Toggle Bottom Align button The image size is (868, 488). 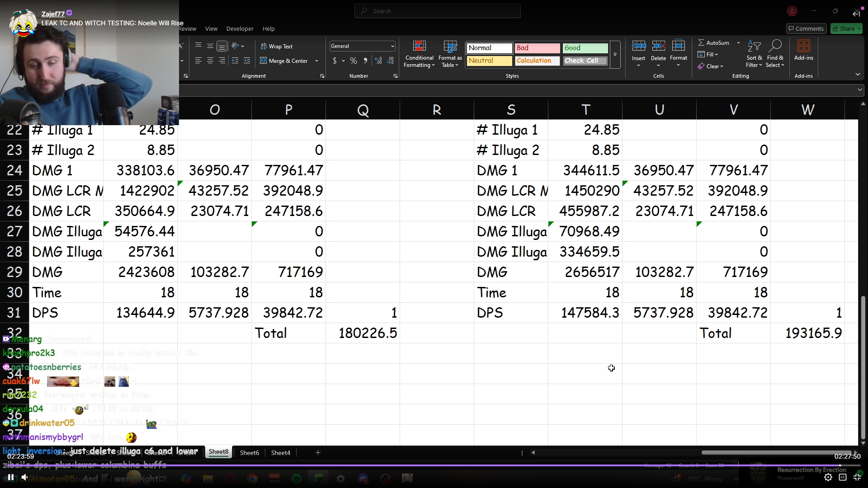[222, 46]
